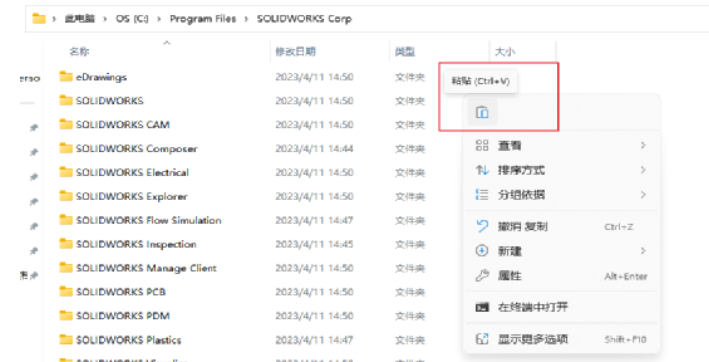Sort by the 修改日期 column header
709x362 pixels.
tap(295, 52)
